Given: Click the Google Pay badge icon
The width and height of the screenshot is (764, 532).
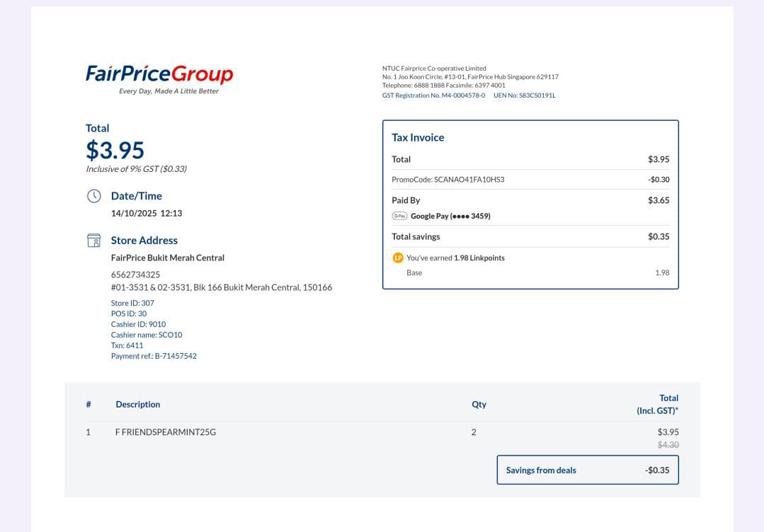Looking at the screenshot, I should point(399,216).
